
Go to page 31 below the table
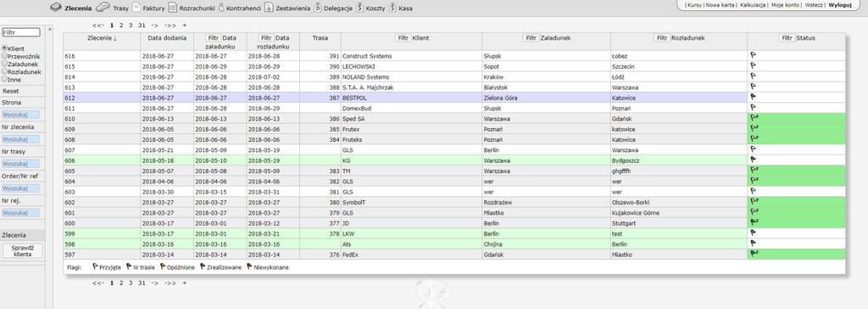coord(142,283)
